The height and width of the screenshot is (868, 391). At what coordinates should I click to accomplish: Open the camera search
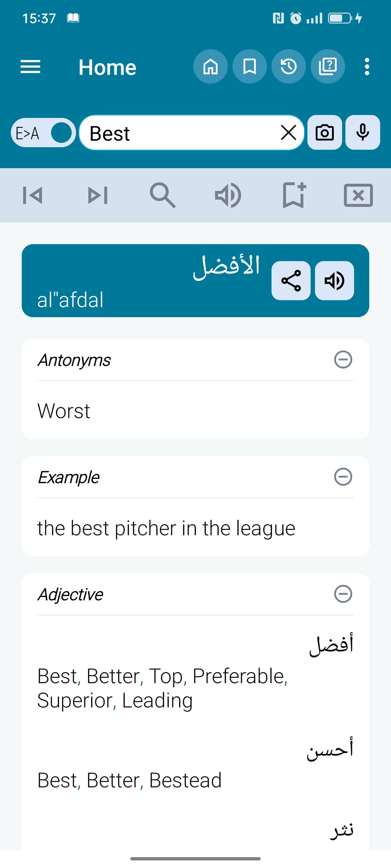tap(324, 132)
